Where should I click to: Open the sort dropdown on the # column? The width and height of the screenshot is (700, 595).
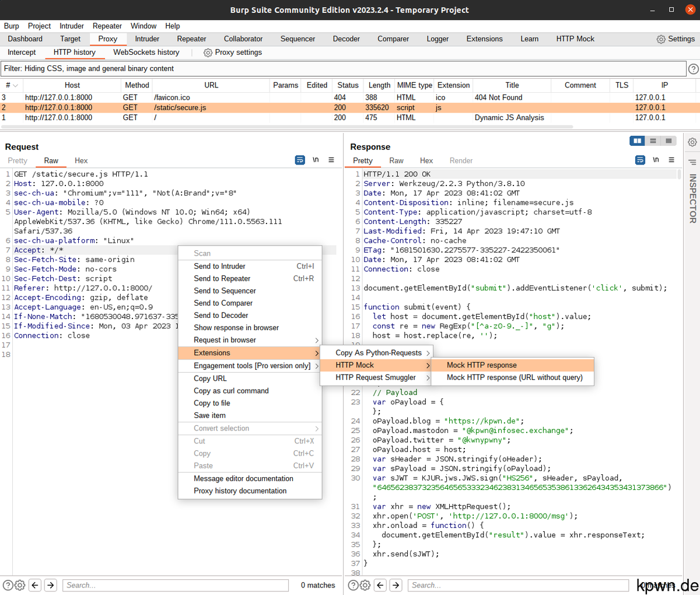16,85
